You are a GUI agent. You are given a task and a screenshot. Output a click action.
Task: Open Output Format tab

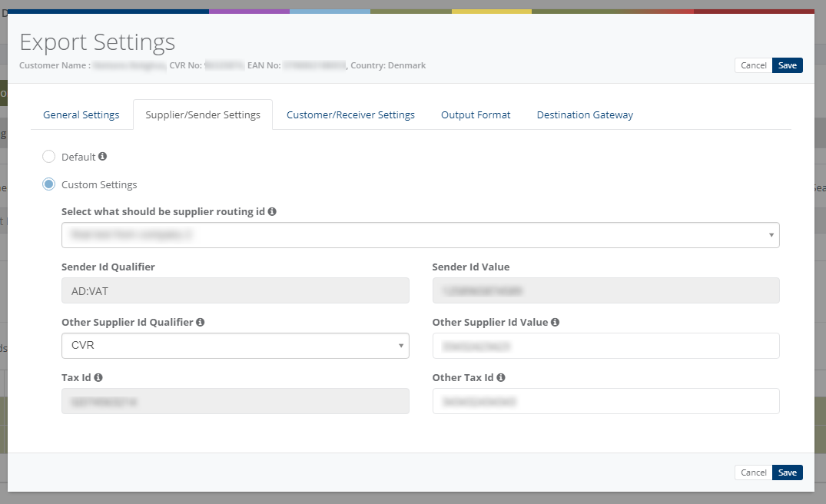tap(476, 114)
